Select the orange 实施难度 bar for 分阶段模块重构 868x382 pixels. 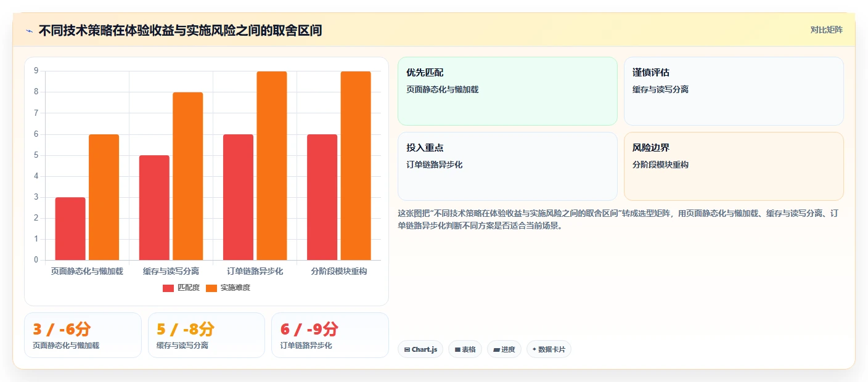click(356, 166)
